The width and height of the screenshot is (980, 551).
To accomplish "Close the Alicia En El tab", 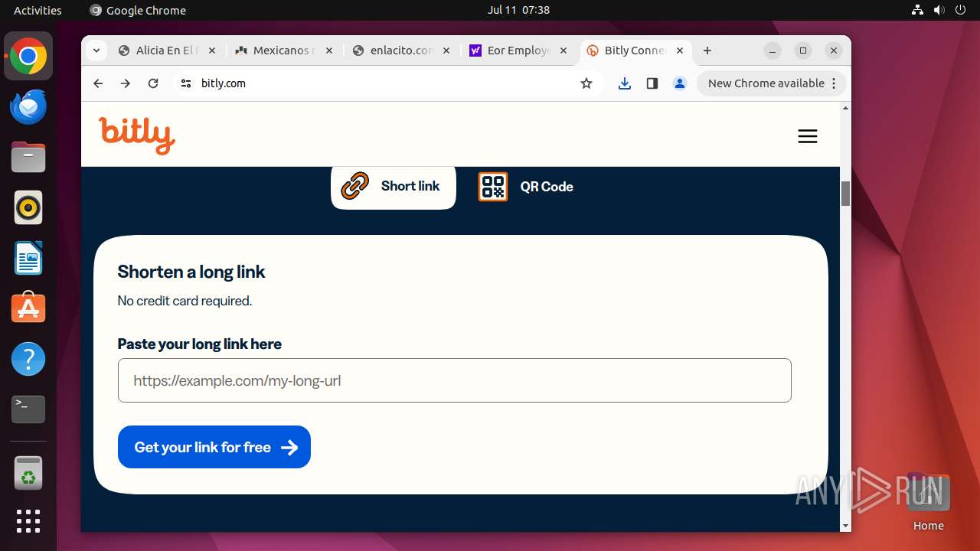I will coord(212,51).
